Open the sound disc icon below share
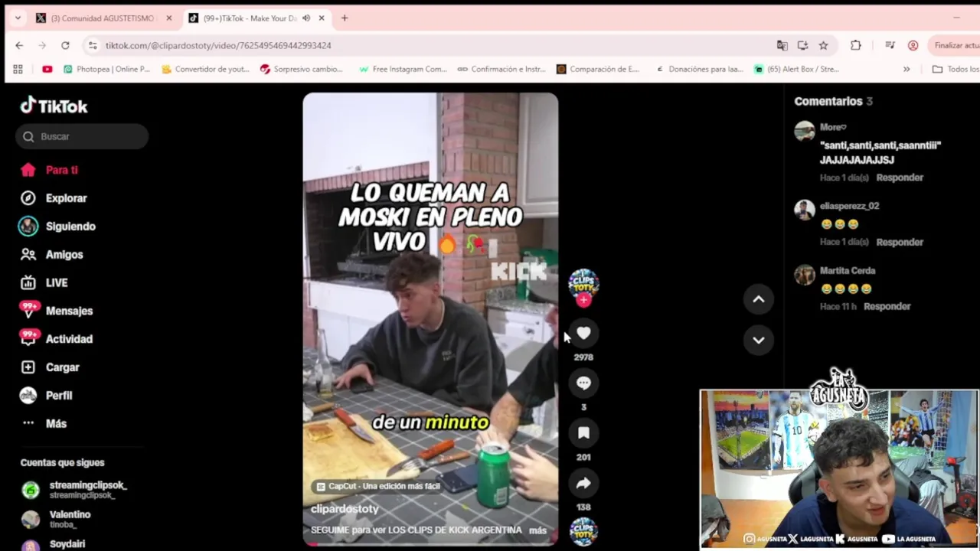Viewport: 980px width, 551px height. pyautogui.click(x=583, y=532)
